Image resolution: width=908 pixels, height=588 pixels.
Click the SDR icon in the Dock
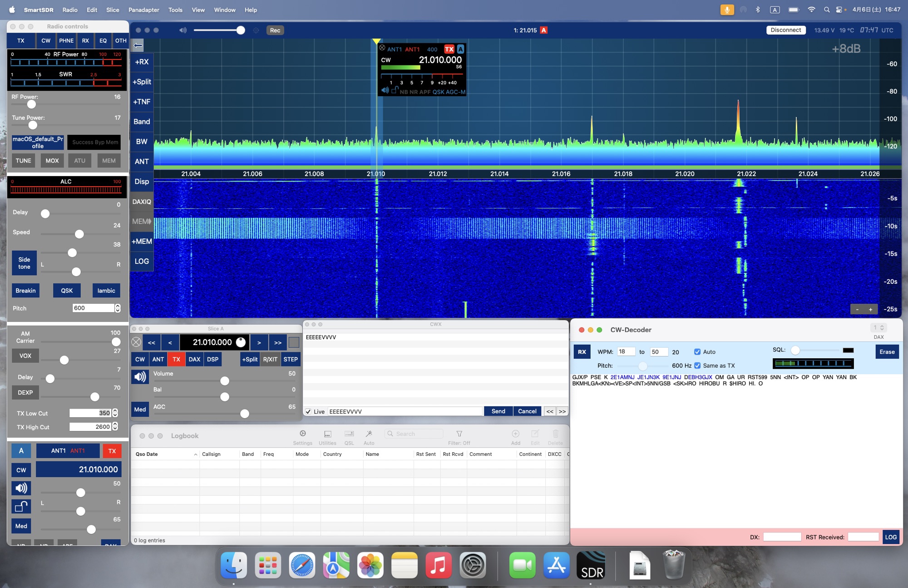click(591, 565)
